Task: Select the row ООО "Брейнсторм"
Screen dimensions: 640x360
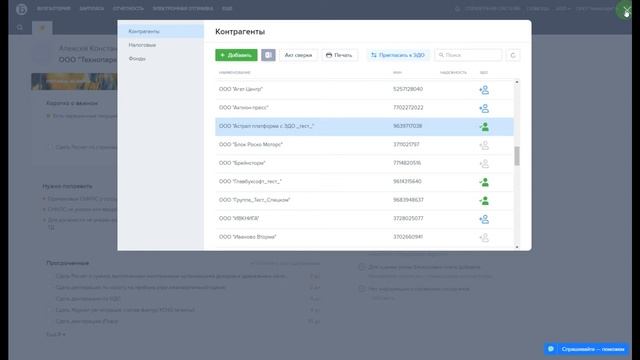Action: (x=364, y=163)
